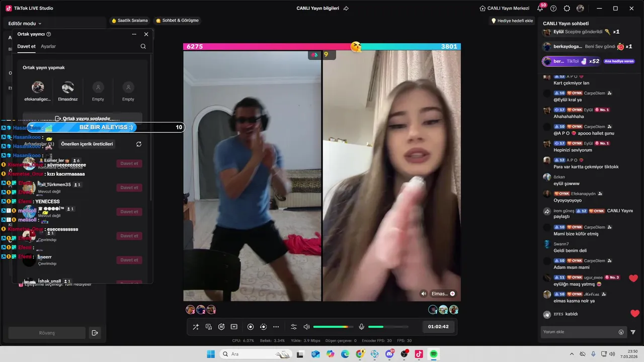Expand the Editör modu dropdown
644x362 pixels.
tap(25, 24)
